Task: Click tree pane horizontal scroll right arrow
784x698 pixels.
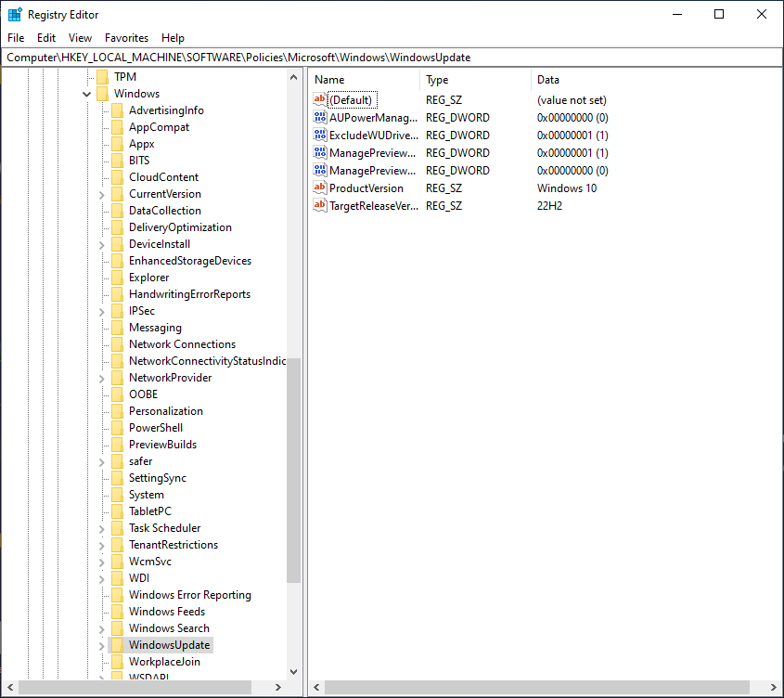Action: (x=278, y=687)
